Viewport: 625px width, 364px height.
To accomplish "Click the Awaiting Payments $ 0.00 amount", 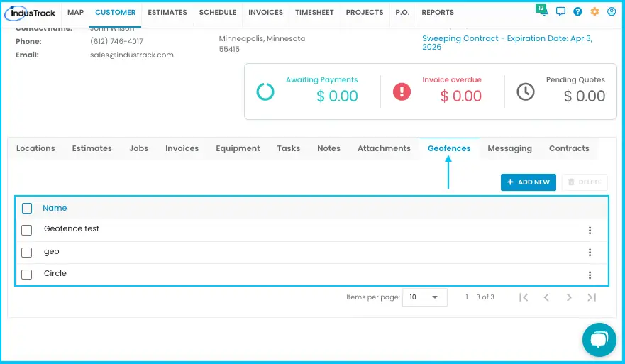I will point(337,96).
